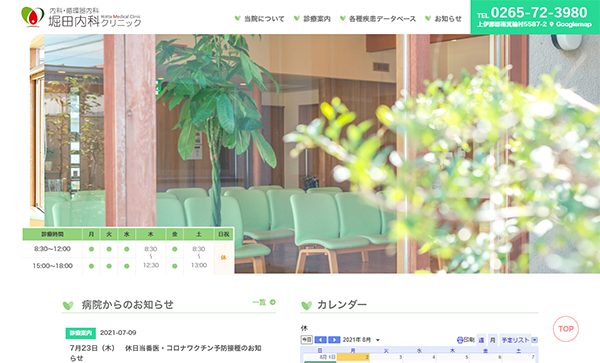Go to next month in calendar
The image size is (600, 363).
pyautogui.click(x=334, y=340)
